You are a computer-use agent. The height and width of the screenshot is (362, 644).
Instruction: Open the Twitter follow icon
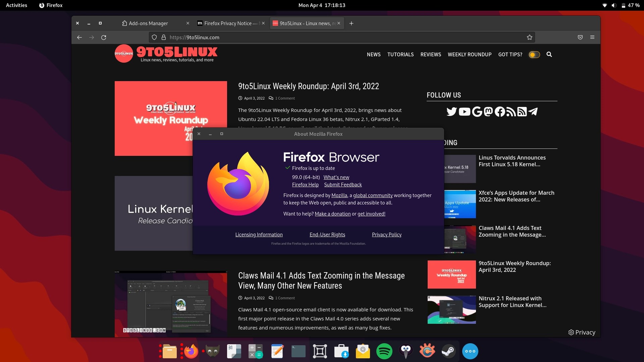point(452,112)
